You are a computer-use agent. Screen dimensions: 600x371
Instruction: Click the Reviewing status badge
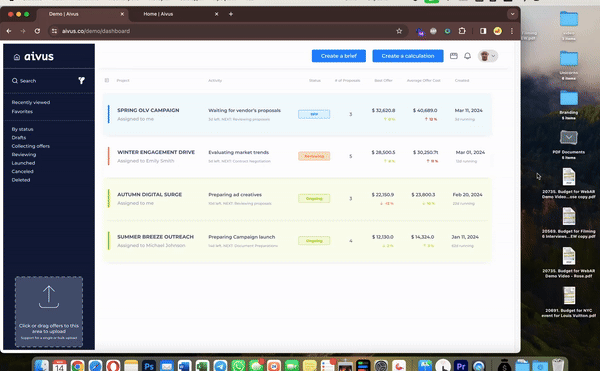click(x=314, y=156)
